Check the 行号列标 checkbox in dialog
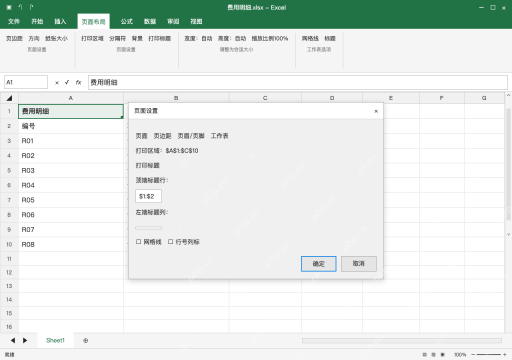The width and height of the screenshot is (512, 360). click(170, 242)
